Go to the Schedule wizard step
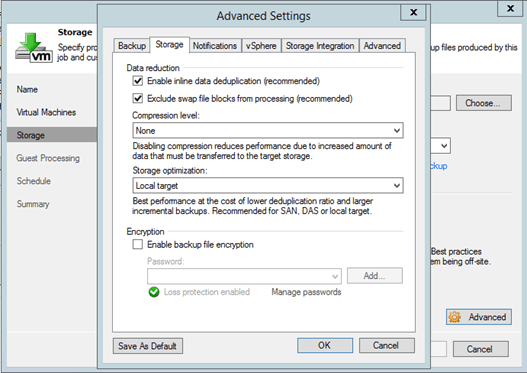The height and width of the screenshot is (373, 527). tap(34, 181)
